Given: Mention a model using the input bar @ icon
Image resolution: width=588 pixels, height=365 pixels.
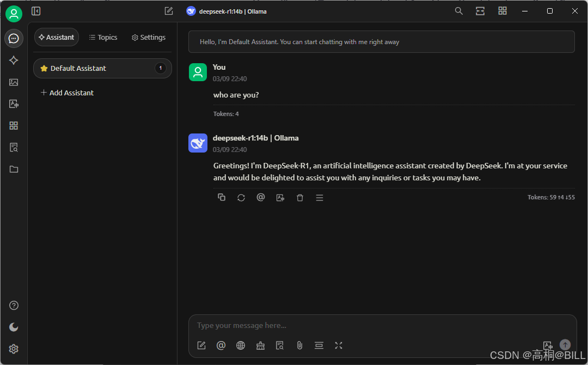Looking at the screenshot, I should pyautogui.click(x=221, y=345).
